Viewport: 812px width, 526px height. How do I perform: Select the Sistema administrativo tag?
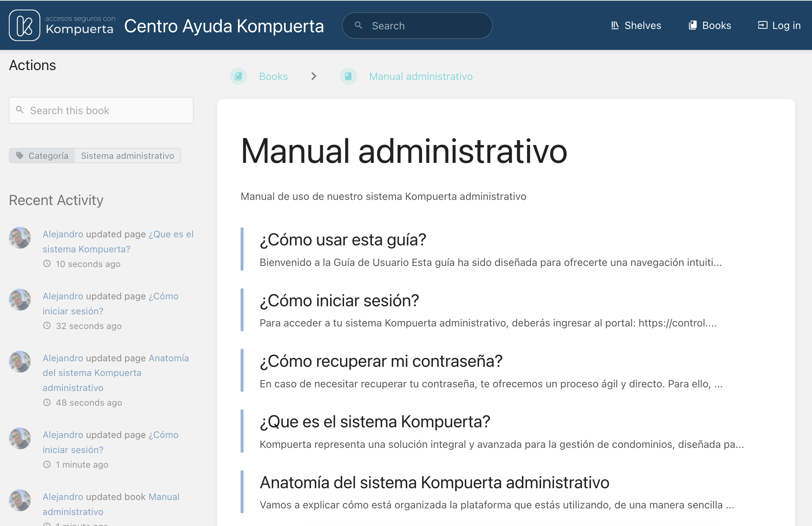point(127,156)
